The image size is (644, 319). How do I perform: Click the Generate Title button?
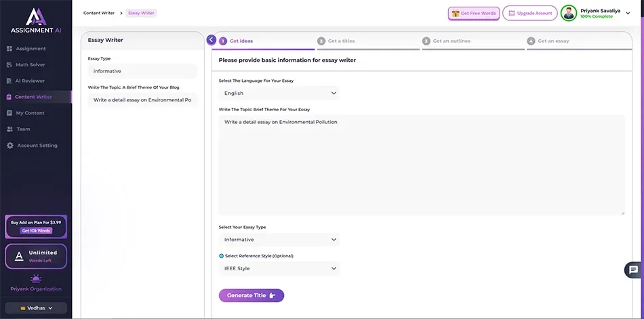(x=251, y=295)
